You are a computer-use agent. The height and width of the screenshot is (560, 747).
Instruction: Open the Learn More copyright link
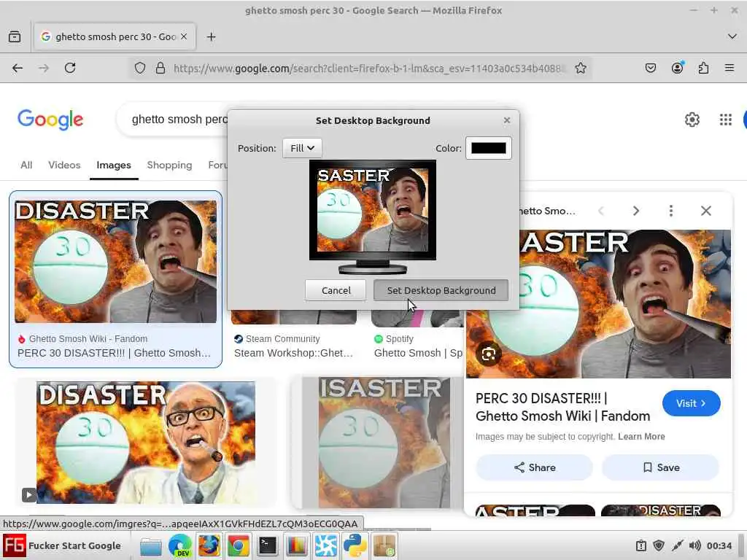tap(641, 436)
